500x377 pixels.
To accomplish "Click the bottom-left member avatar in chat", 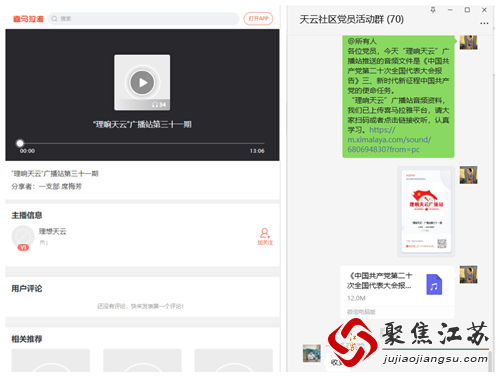I will [312, 353].
